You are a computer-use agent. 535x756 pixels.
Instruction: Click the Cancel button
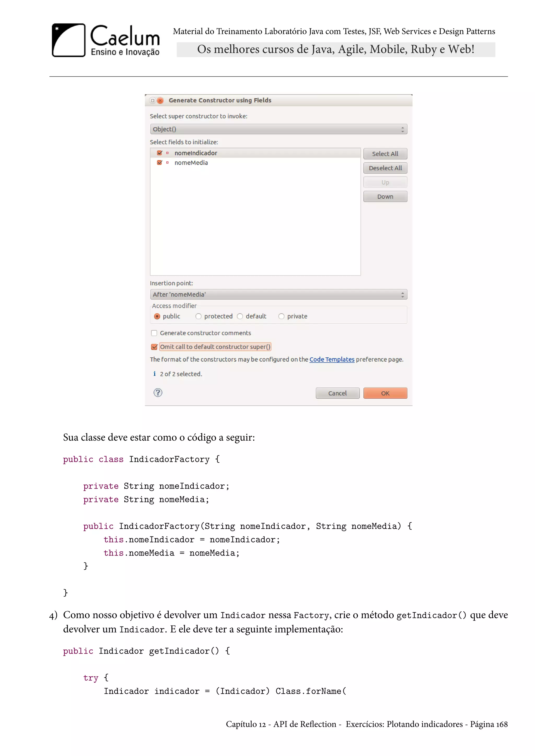pos(337,393)
